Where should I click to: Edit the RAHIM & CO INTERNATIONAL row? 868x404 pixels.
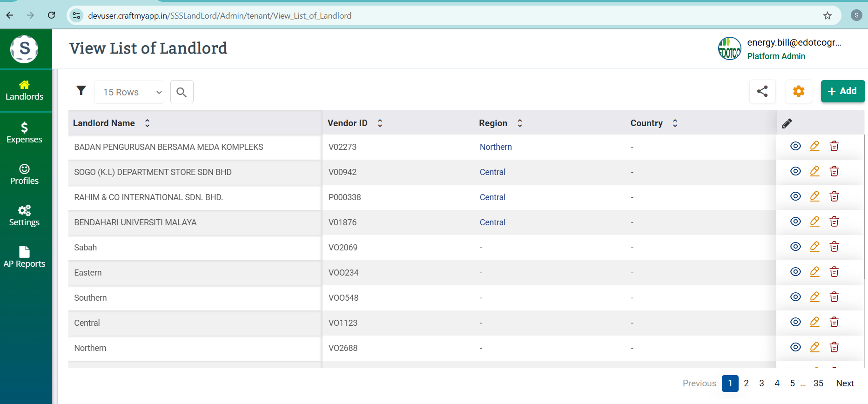(x=814, y=196)
